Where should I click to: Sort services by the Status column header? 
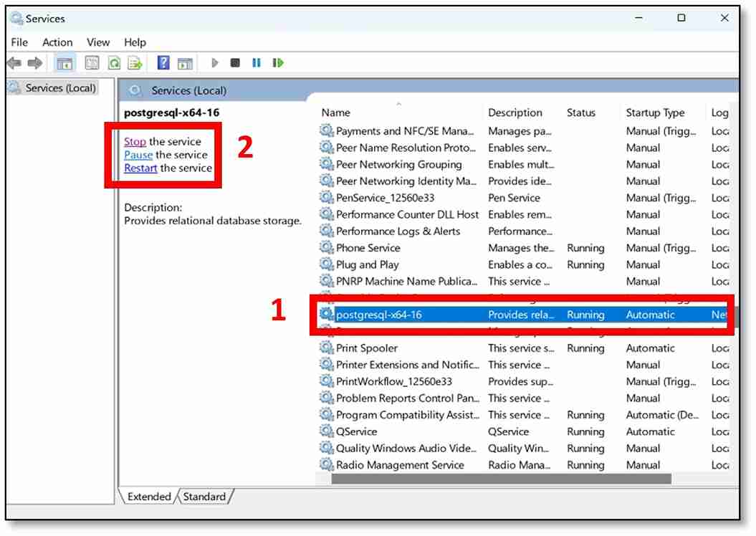[x=583, y=113]
